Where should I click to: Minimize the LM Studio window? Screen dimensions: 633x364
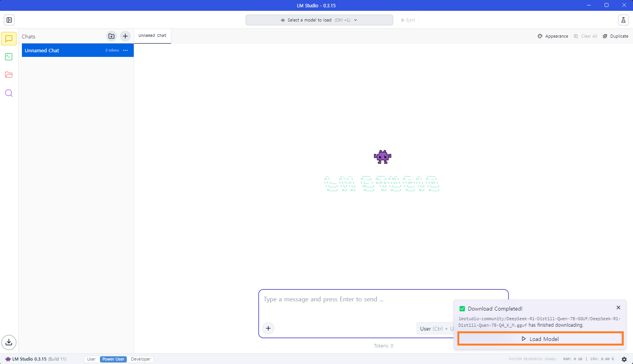click(x=589, y=5)
